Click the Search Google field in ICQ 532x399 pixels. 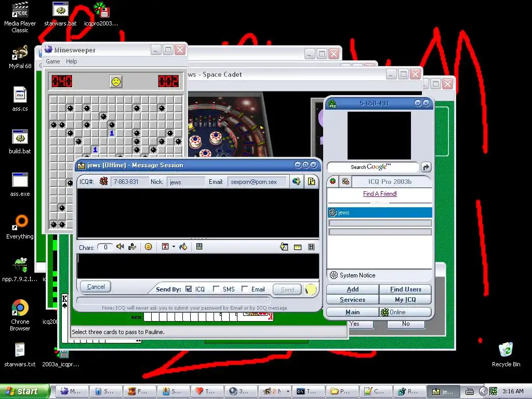click(x=373, y=167)
